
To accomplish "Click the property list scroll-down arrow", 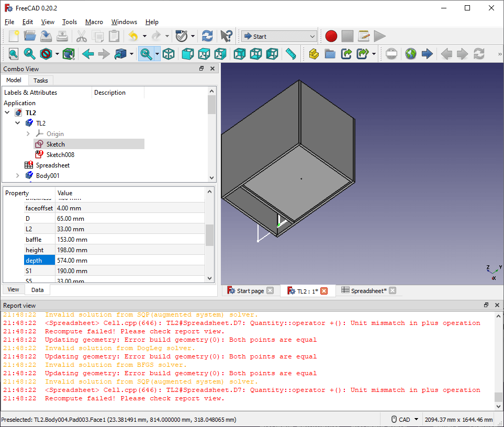I will point(209,278).
